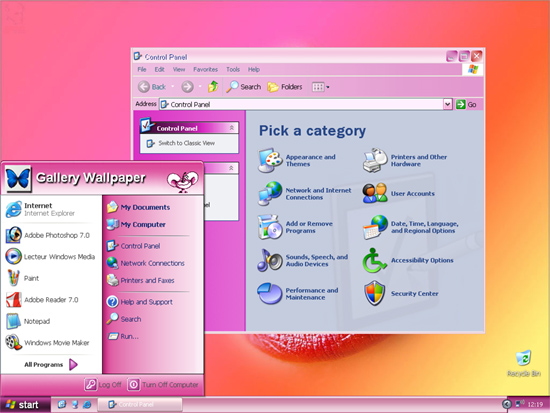Toggle the Folders pane button
Screen dimensions: 550x413
285,87
